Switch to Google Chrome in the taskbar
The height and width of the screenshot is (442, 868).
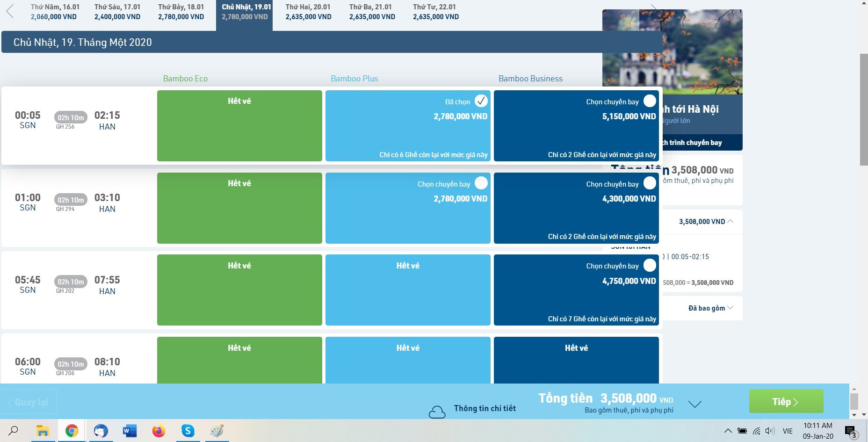click(72, 430)
